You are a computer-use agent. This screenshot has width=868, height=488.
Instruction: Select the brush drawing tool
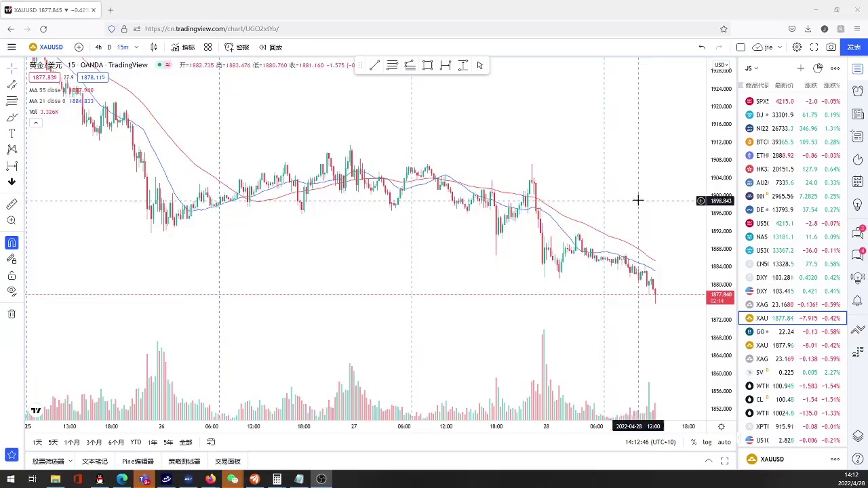(12, 117)
